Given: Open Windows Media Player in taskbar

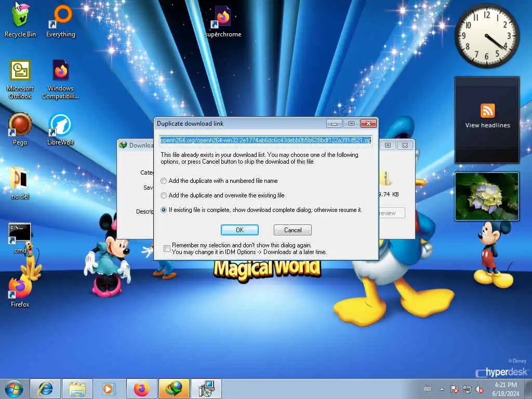Looking at the screenshot, I should point(109,389).
